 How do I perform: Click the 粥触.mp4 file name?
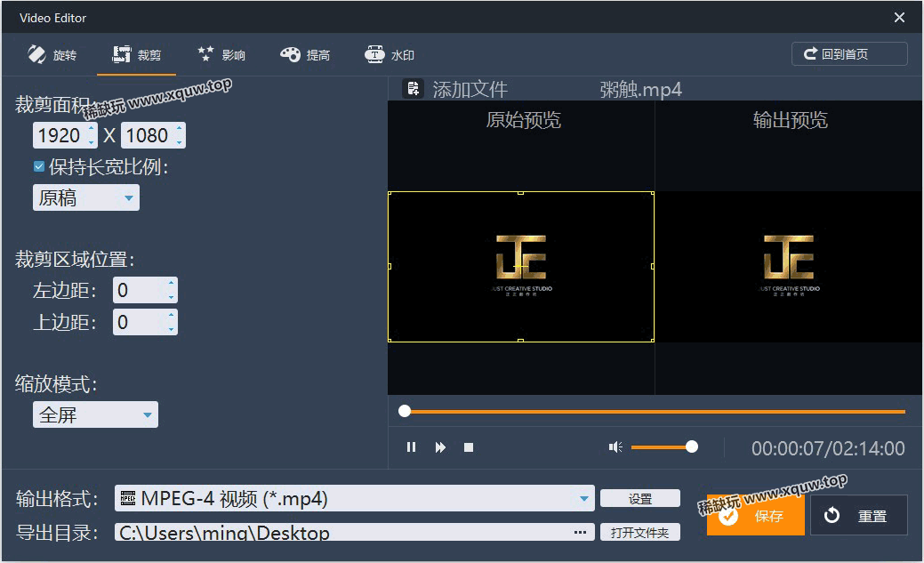point(640,90)
